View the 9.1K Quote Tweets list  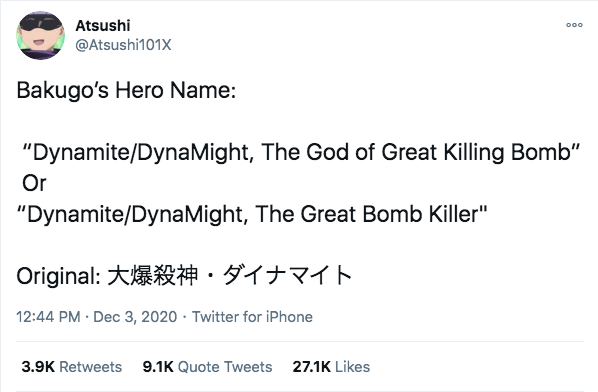[207, 367]
